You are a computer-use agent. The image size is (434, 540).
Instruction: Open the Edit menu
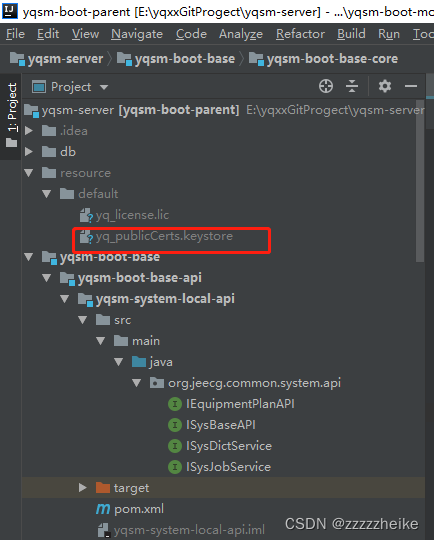(48, 34)
